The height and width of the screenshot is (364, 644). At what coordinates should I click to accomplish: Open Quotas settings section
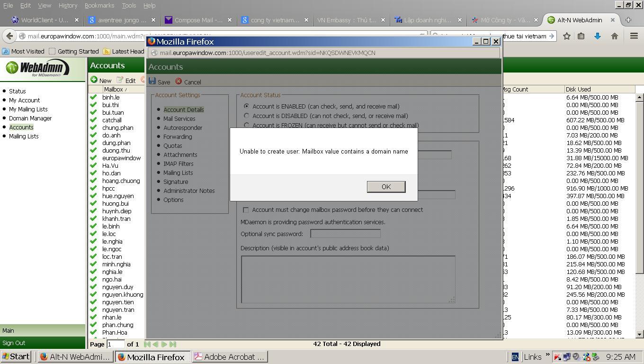point(173,146)
